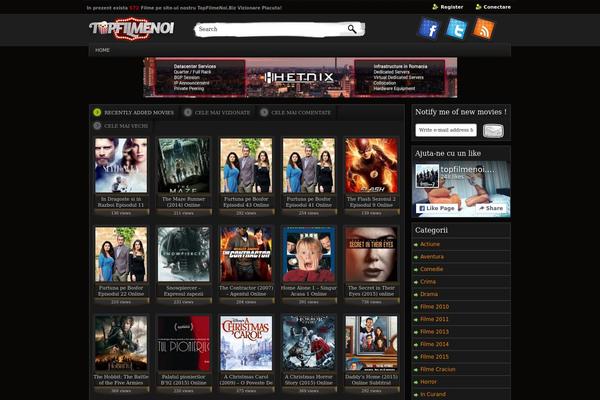Viewport: 600px width, 400px height.
Task: Open In Dragoste si in Razboi Episodul 11 poster
Action: 121,165
